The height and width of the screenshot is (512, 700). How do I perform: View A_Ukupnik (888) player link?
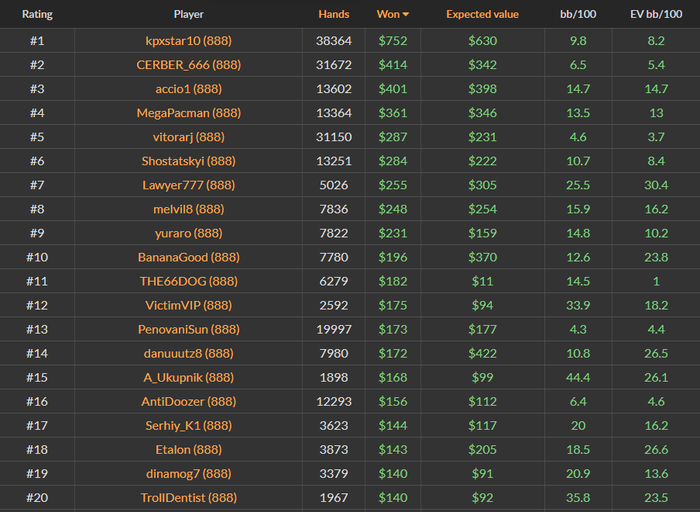(x=188, y=377)
